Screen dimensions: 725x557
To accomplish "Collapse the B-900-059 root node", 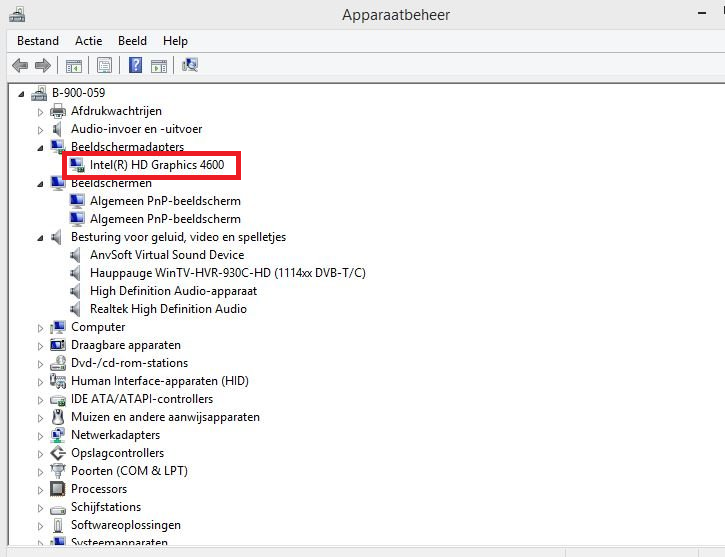I will (x=21, y=94).
